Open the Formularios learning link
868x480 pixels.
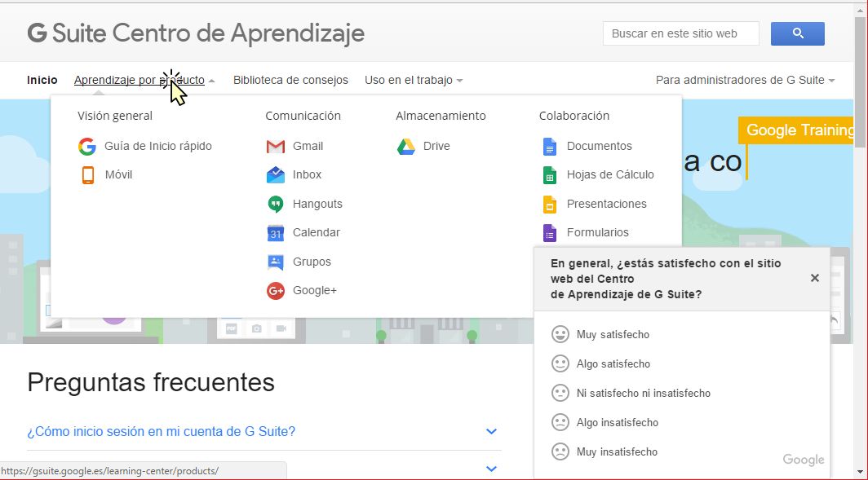(x=597, y=233)
